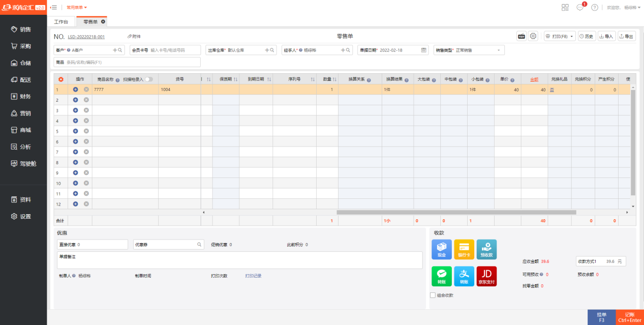Screen dimensions: 644x325
Task: Open 财务 in the sidebar
Action: tap(24, 97)
